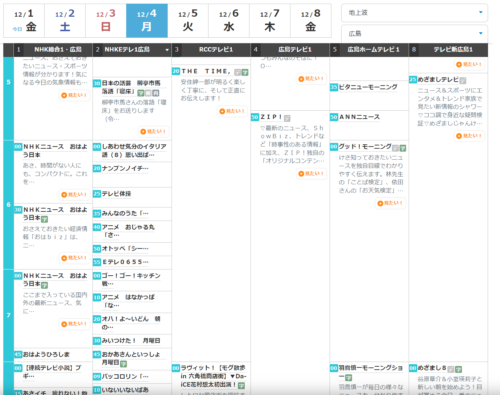Open みいつけた! 月曜日 program
The image size is (500, 395).
point(131,341)
